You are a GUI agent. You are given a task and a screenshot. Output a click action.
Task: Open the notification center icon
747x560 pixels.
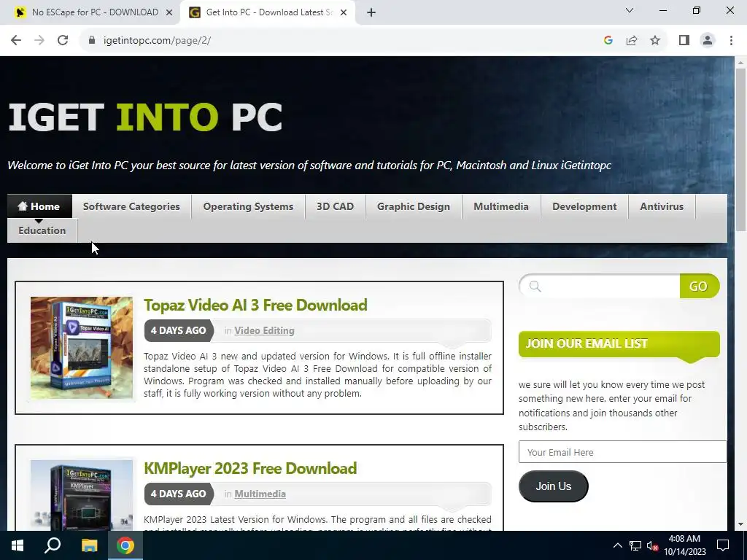tap(723, 545)
